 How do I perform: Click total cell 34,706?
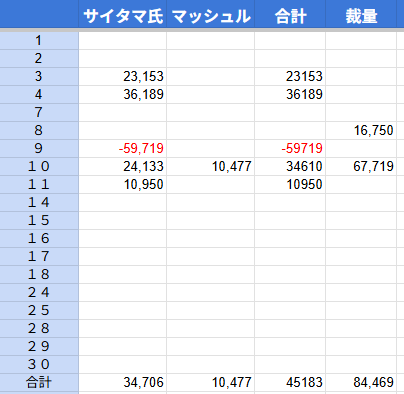pos(123,383)
